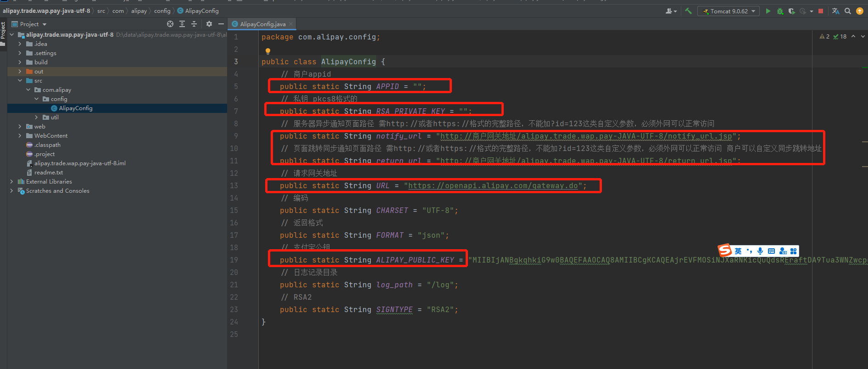
Task: Open the vertical Project side tab
Action: click(x=3, y=34)
